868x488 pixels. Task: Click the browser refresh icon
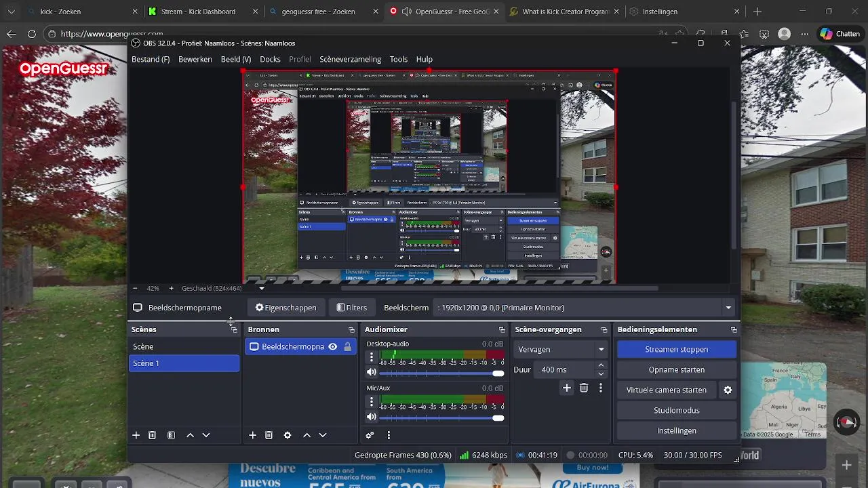click(32, 34)
